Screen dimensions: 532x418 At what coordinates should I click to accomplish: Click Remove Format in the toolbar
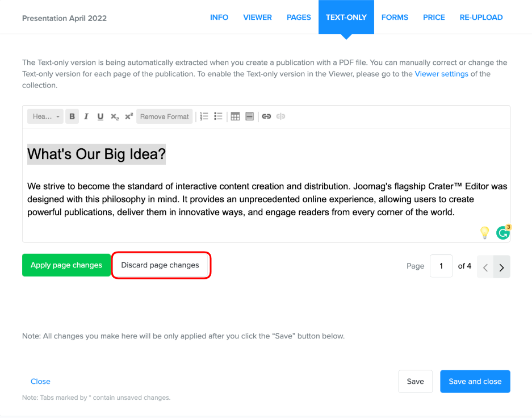(164, 116)
